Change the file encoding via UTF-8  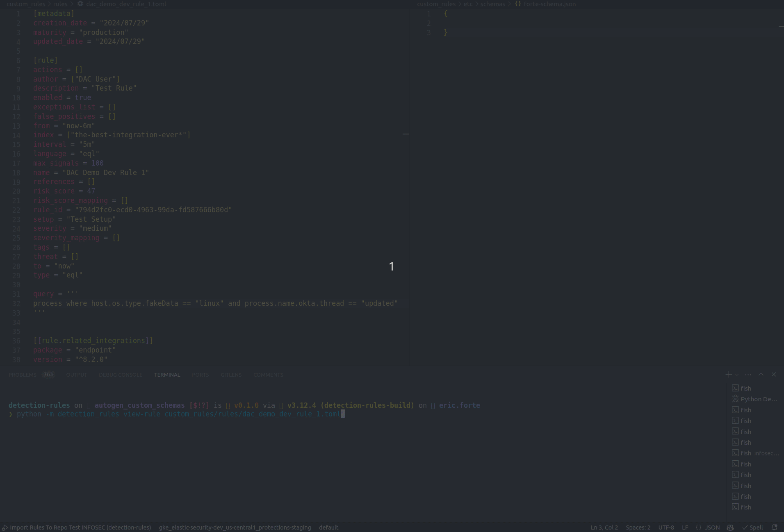point(666,527)
